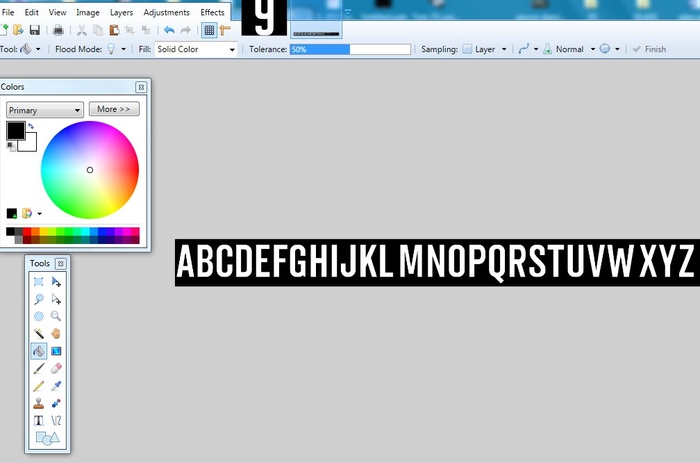Click the Copy toolbar icon
700x463 pixels.
(x=98, y=30)
